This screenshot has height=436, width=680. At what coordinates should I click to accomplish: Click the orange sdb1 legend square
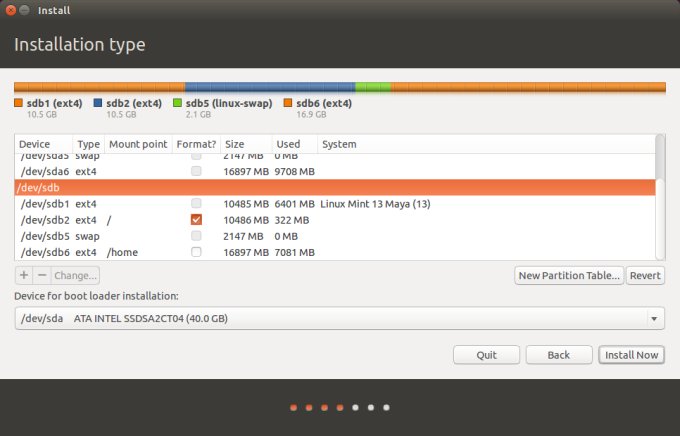point(19,103)
